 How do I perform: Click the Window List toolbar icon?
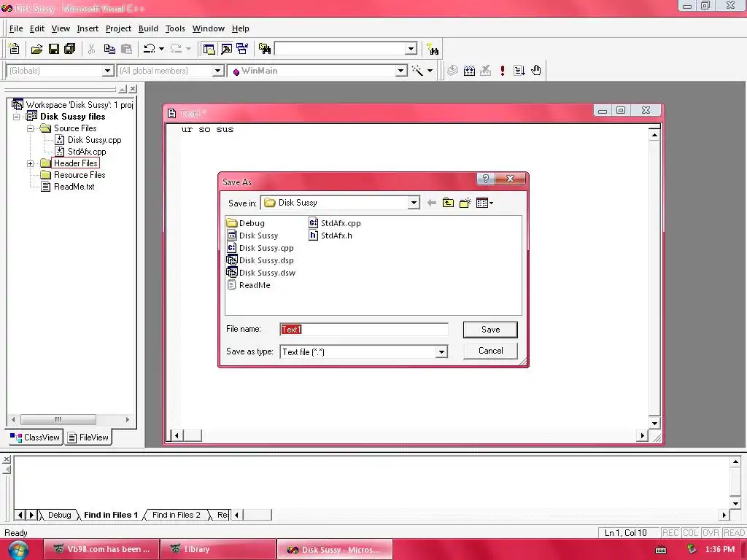point(242,49)
